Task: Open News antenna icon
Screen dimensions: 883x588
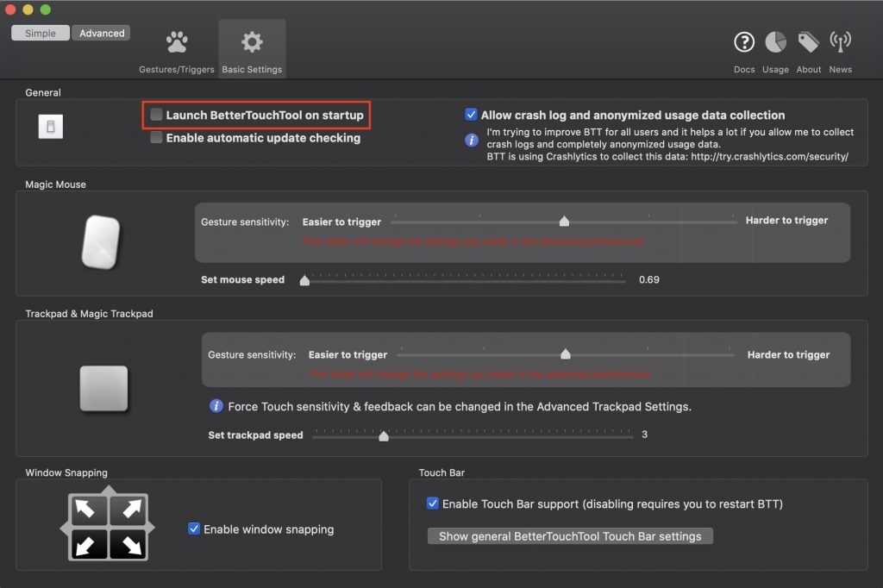Action: (840, 41)
